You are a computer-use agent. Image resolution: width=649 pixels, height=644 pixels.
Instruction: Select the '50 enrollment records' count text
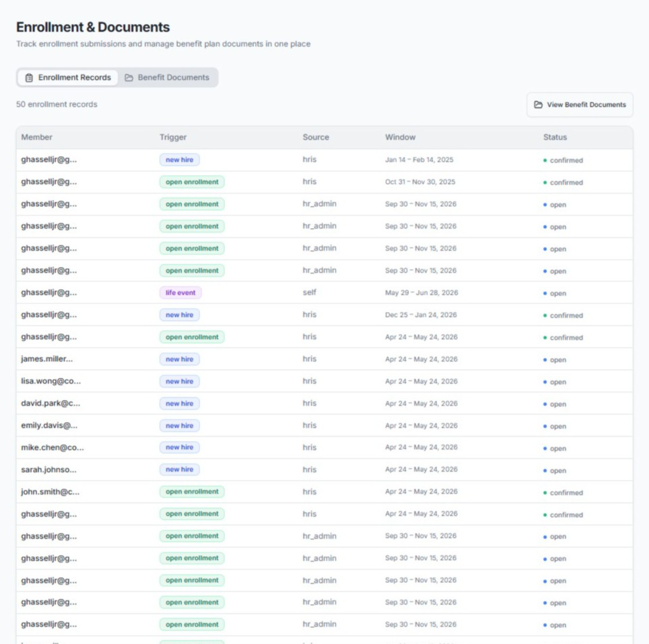57,104
